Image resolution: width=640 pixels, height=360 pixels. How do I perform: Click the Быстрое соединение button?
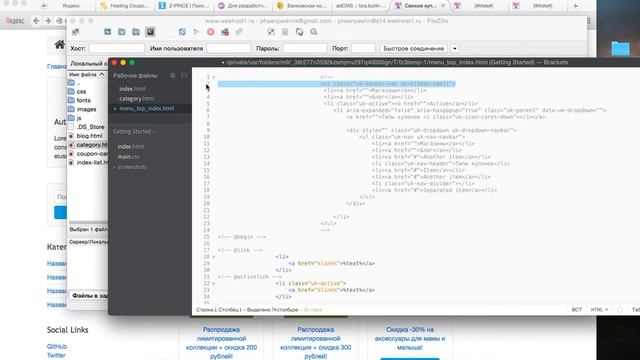pos(413,48)
